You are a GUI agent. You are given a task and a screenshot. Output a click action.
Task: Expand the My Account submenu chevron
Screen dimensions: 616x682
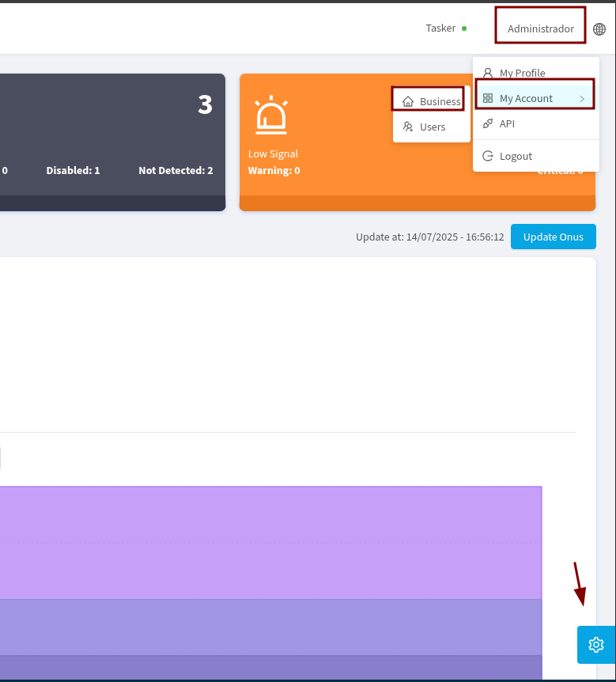582,99
